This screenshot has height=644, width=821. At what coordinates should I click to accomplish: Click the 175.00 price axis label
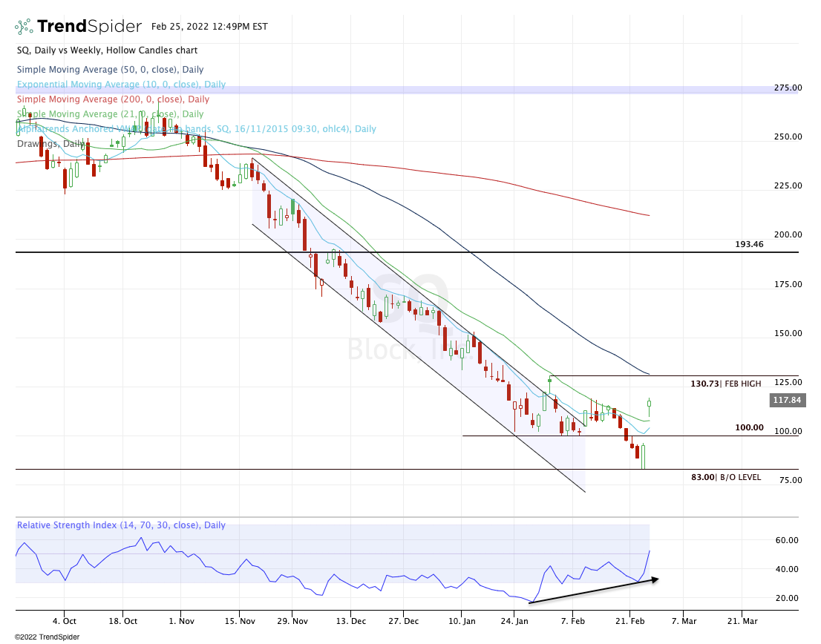(788, 284)
